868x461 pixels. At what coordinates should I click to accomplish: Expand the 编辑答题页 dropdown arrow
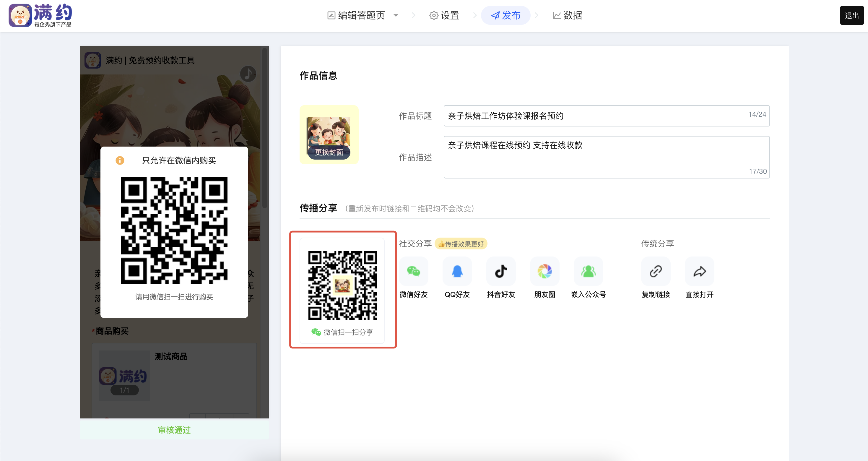[396, 15]
